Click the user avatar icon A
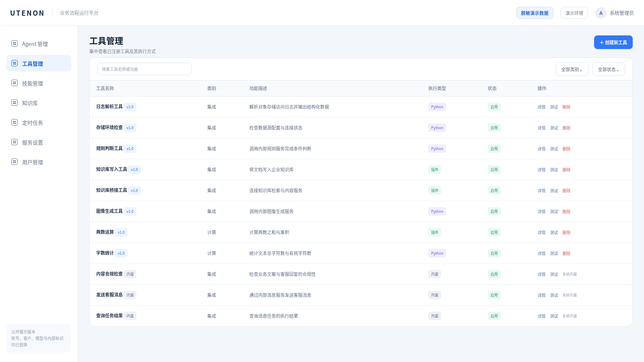The image size is (644, 362). point(601,13)
